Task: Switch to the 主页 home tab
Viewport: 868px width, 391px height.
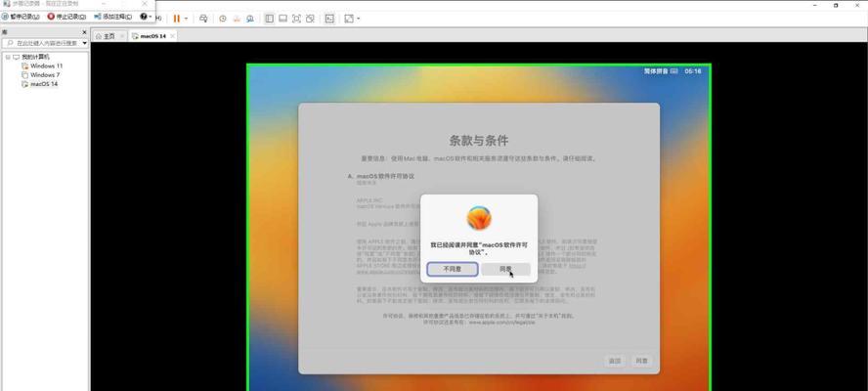Action: click(x=106, y=36)
